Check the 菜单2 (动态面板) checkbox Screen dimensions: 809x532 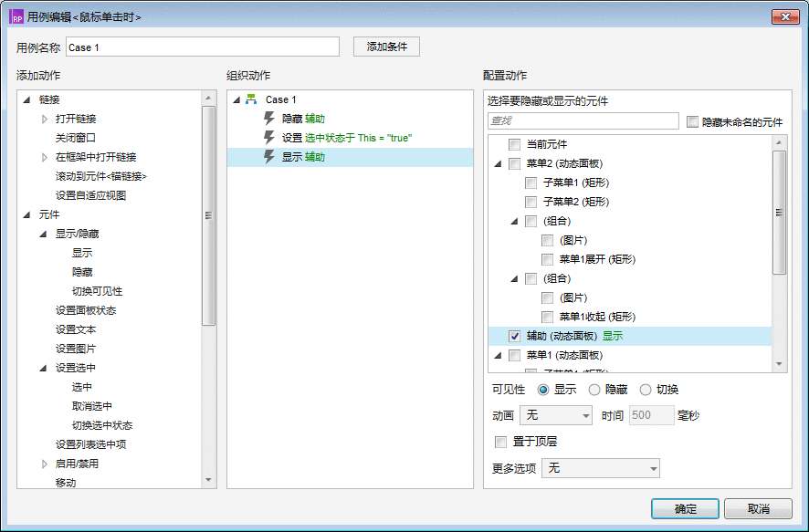(514, 163)
